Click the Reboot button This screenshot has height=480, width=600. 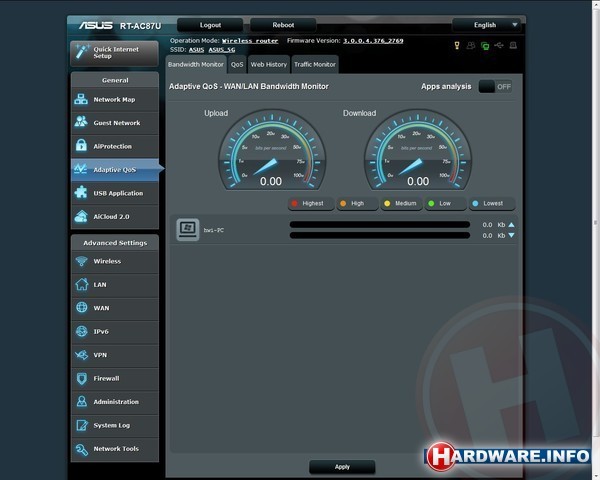point(283,25)
